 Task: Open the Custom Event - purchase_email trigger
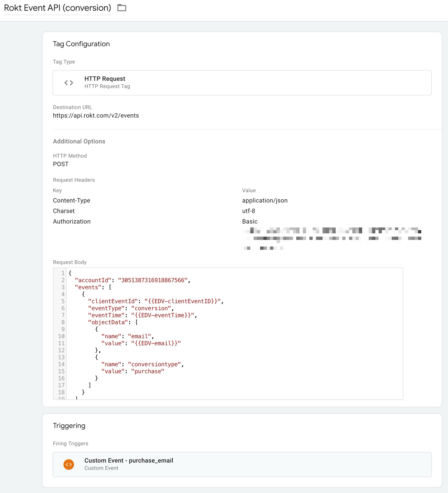click(x=242, y=464)
